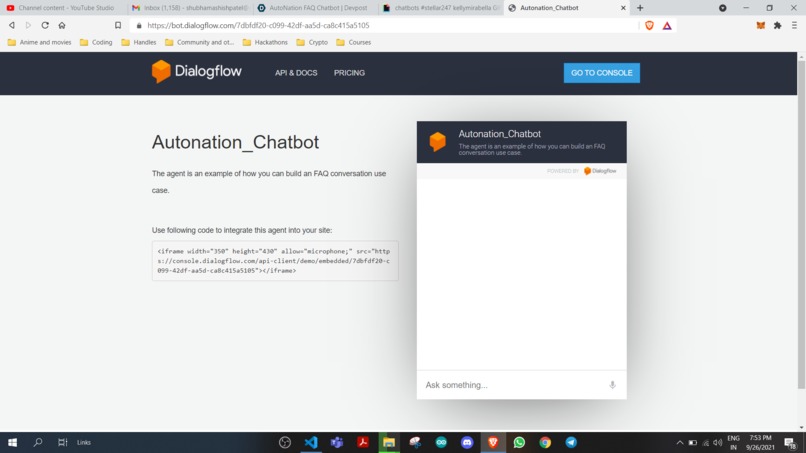Switch to Channel content YouTube Studio tab
This screenshot has height=453, width=806.
tap(63, 8)
